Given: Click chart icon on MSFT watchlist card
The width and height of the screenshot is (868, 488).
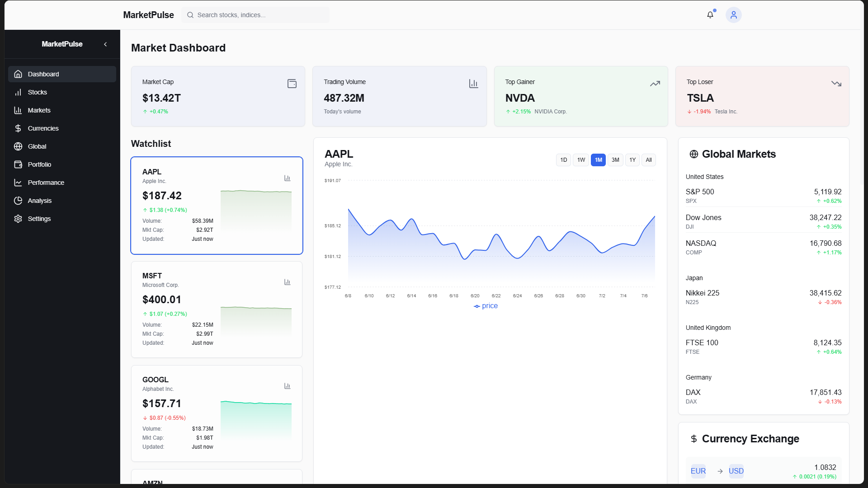Looking at the screenshot, I should 287,282.
